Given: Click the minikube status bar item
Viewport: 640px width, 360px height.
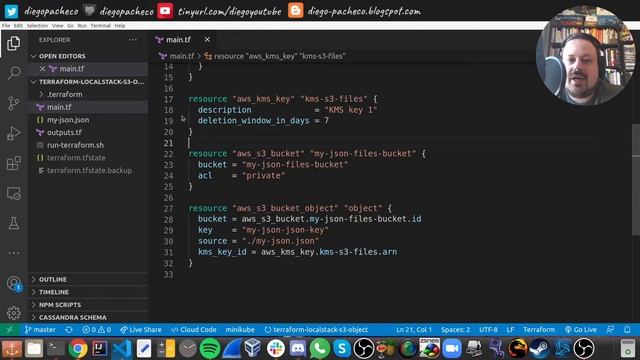Looking at the screenshot, I should point(240,329).
